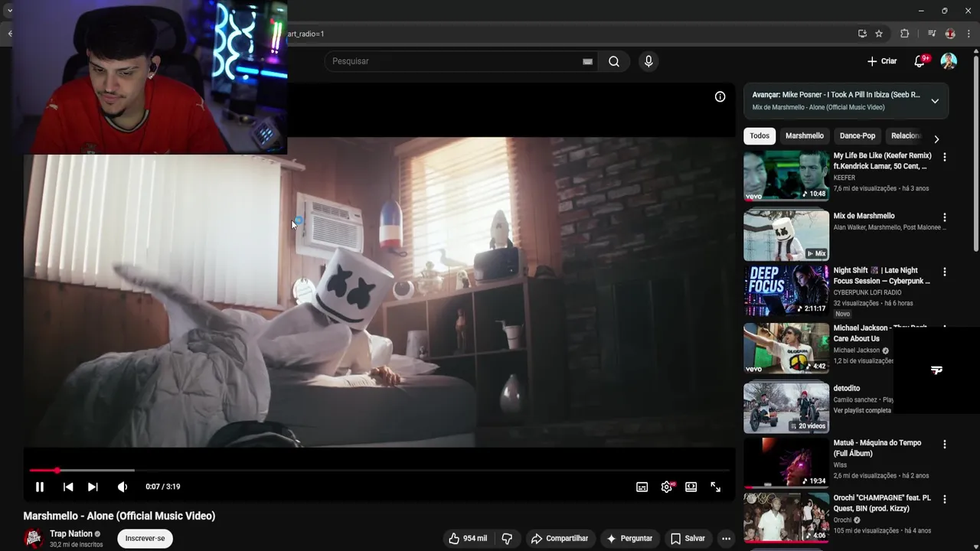
Task: Open the browser extensions puzzle icon
Action: click(x=904, y=34)
